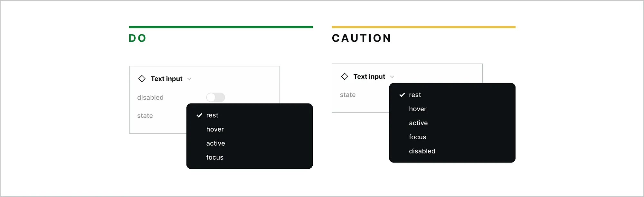Click the state label in CAUTION panel
This screenshot has width=644, height=197.
coord(348,95)
